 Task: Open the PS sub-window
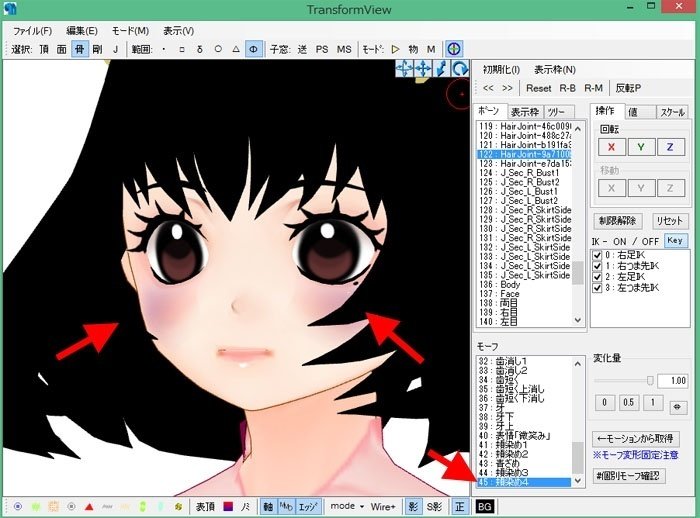pyautogui.click(x=322, y=49)
